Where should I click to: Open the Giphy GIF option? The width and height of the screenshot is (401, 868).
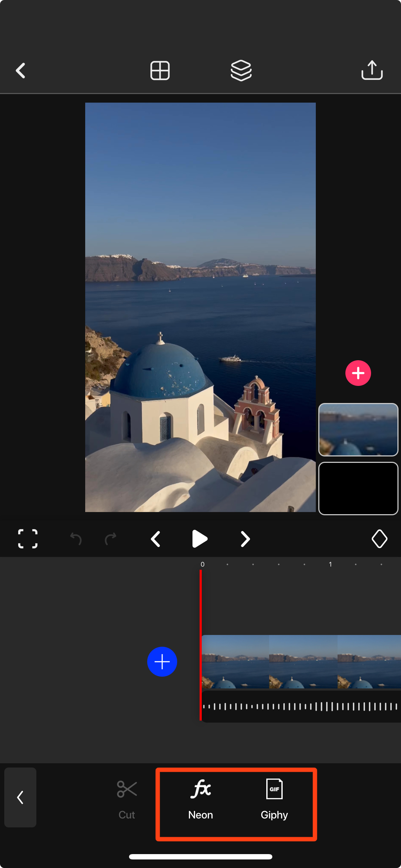[274, 800]
